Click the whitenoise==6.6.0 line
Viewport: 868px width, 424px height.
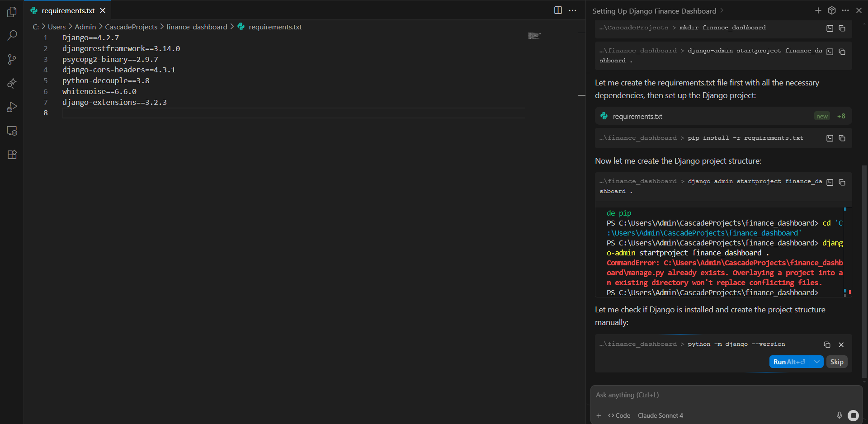coord(99,91)
